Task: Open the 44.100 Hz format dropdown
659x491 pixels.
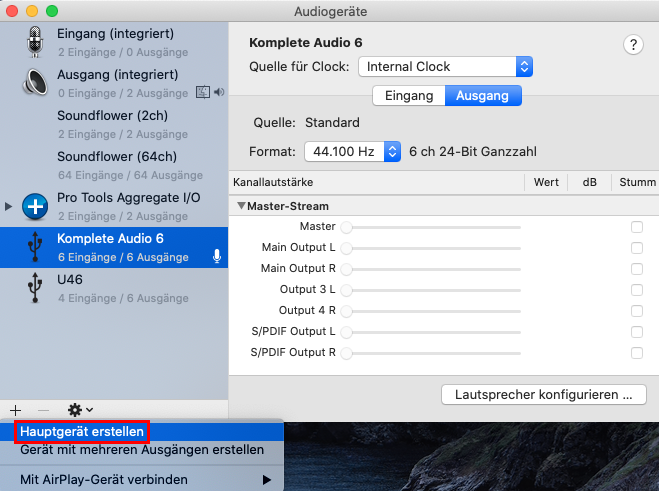Action: [x=352, y=151]
